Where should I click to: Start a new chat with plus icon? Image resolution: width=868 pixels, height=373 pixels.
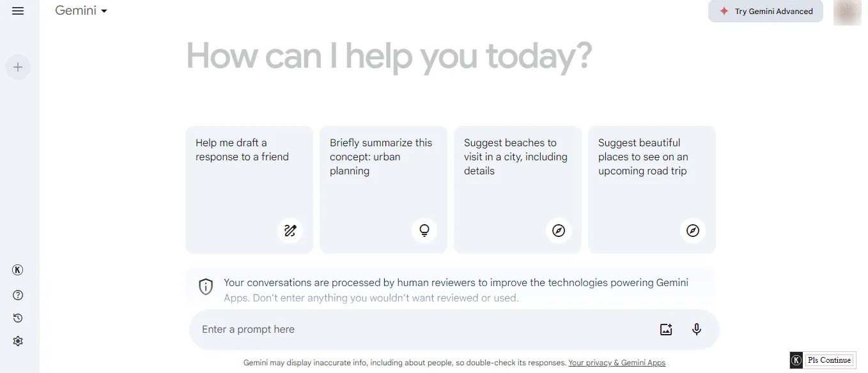pyautogui.click(x=18, y=67)
